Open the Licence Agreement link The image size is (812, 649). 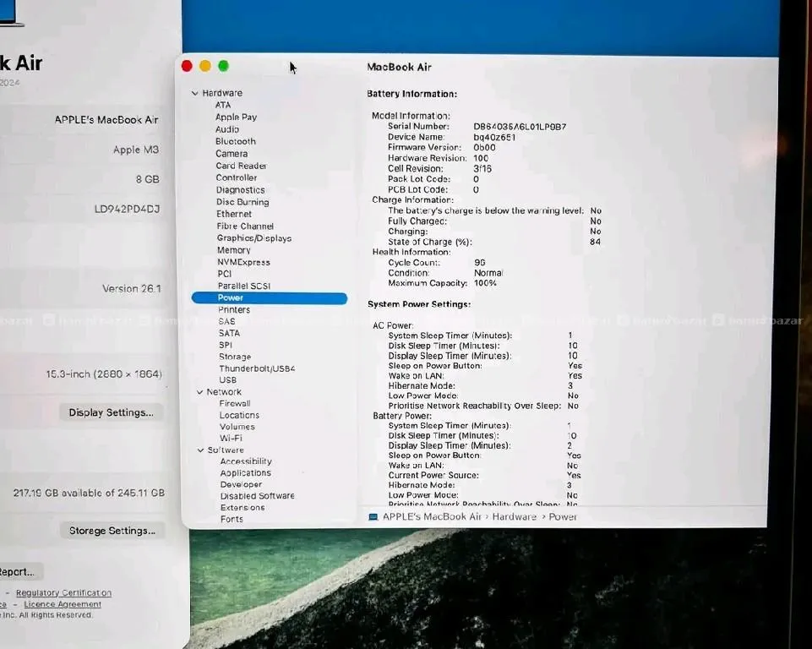(x=63, y=604)
